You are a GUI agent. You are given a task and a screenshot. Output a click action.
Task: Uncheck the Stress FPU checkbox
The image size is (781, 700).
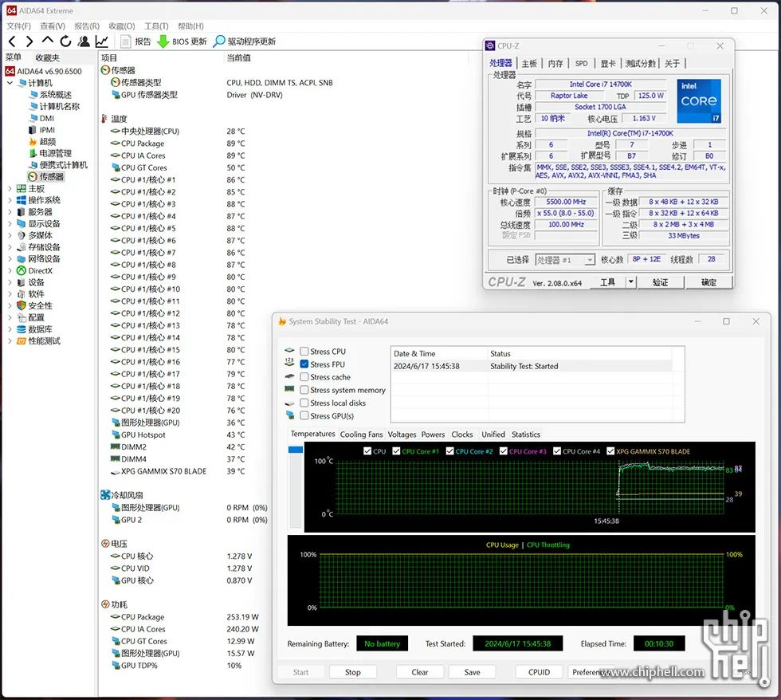tap(304, 364)
